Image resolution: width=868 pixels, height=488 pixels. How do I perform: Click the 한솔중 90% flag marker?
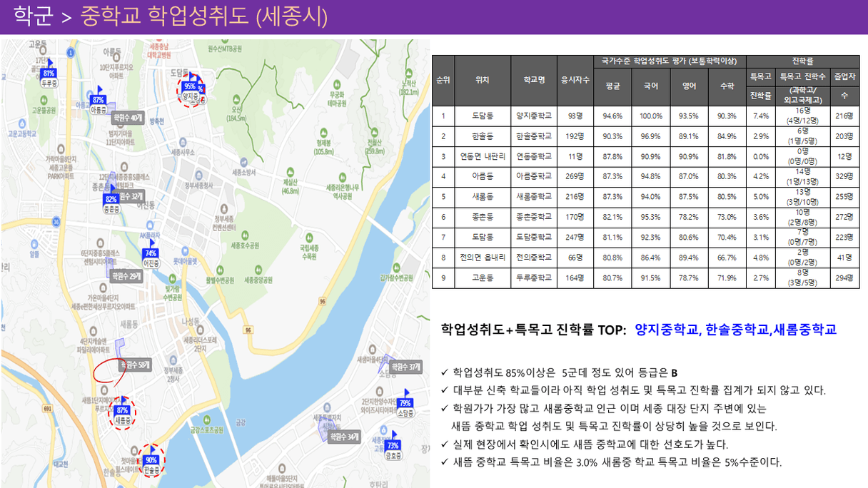pyautogui.click(x=151, y=461)
